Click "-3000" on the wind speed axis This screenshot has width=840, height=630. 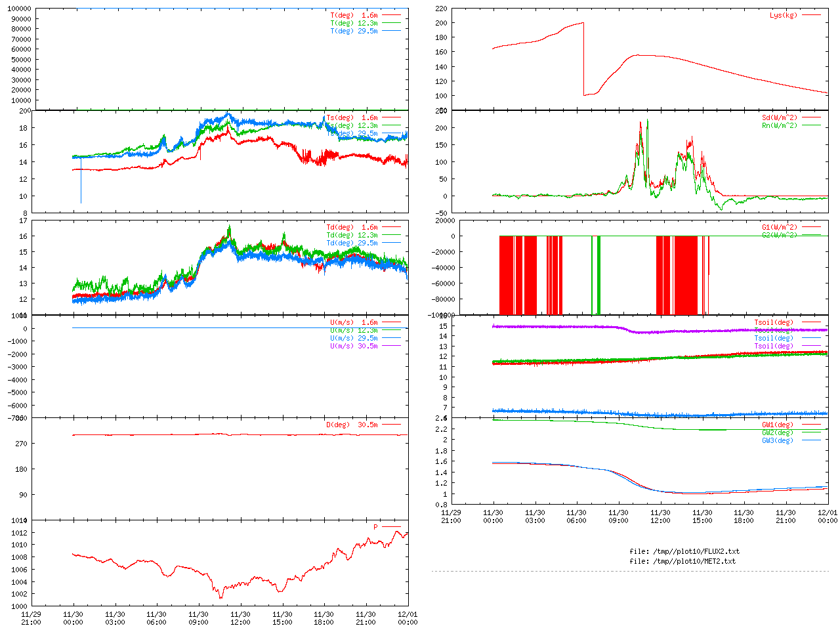tap(17, 367)
